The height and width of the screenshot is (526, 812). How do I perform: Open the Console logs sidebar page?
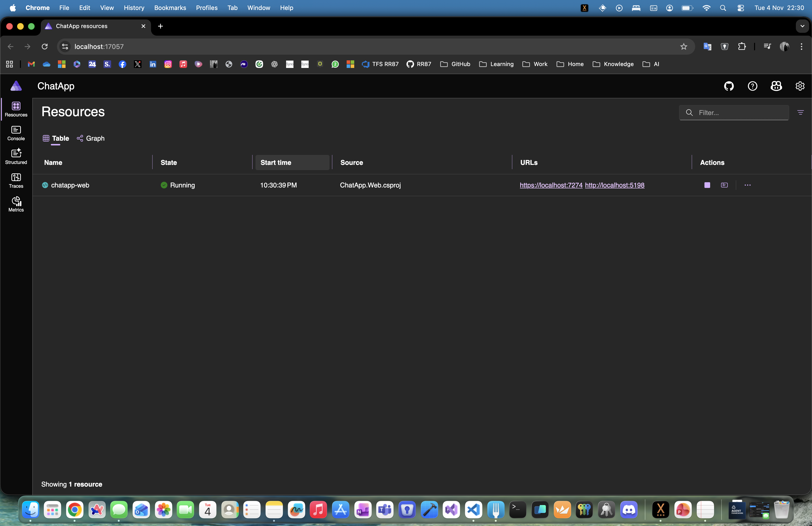[x=16, y=133]
